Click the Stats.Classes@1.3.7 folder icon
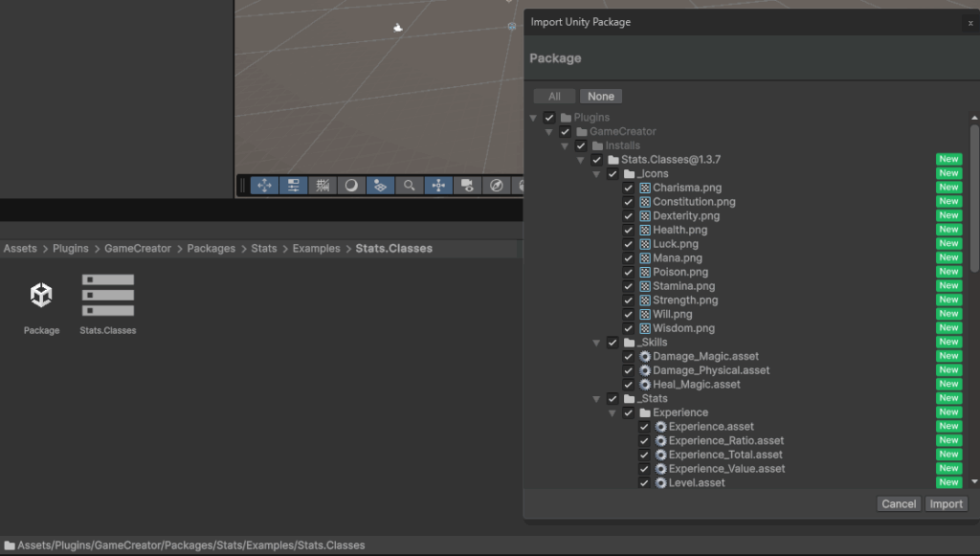 [x=613, y=159]
